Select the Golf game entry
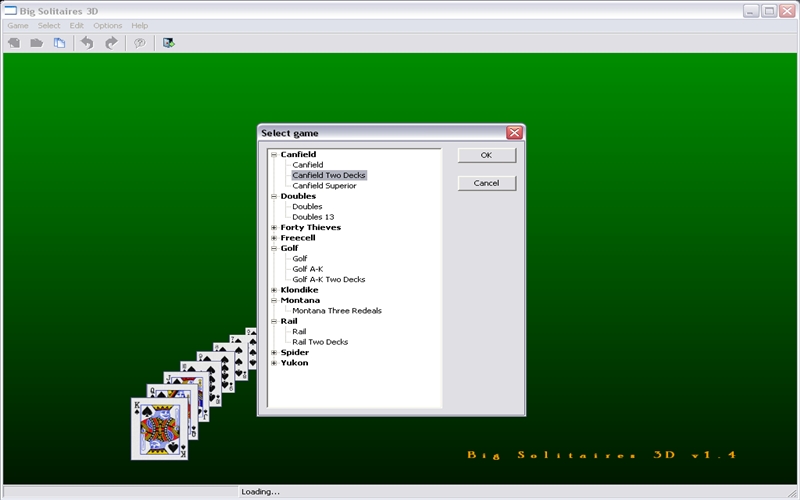This screenshot has height=500, width=800. [x=300, y=259]
